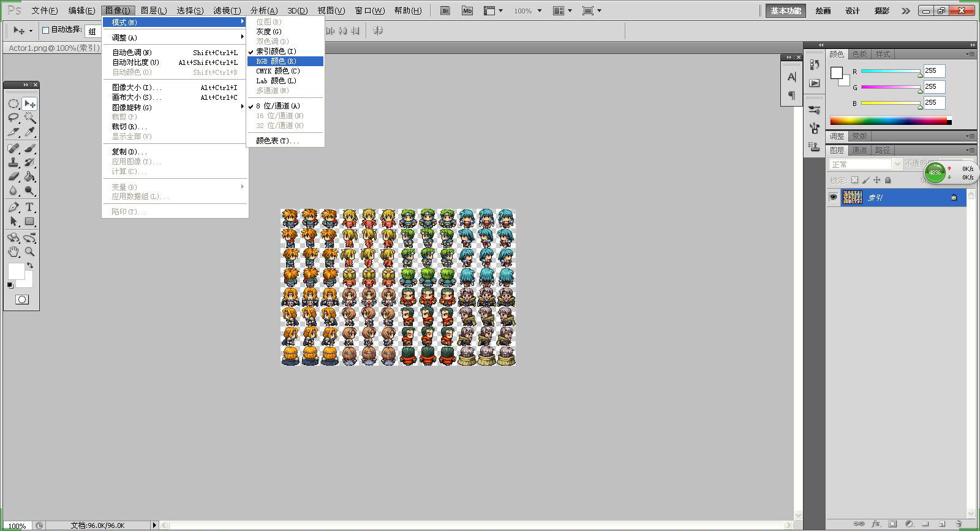Click the G value input field
This screenshot has width=980, height=531.
[x=935, y=86]
